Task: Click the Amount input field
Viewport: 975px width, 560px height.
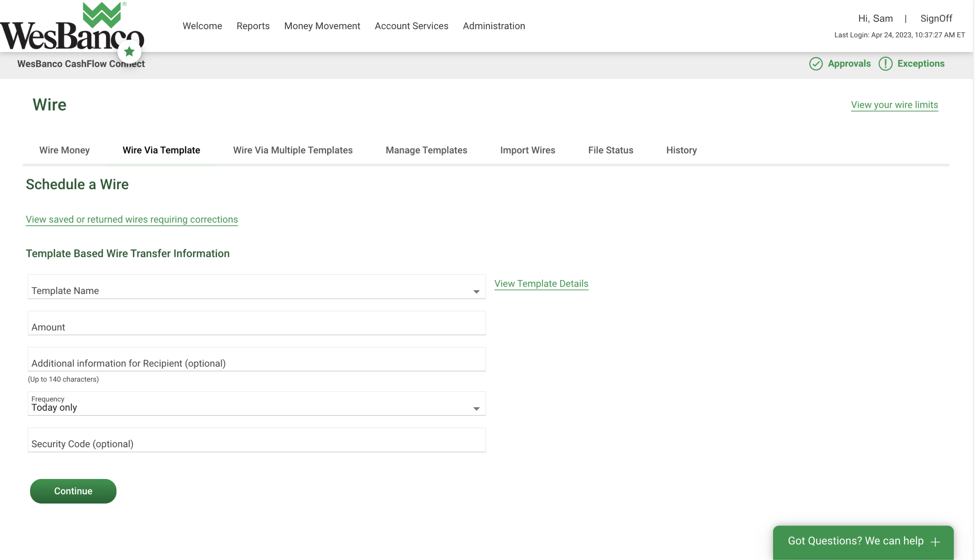Action: 256,326
